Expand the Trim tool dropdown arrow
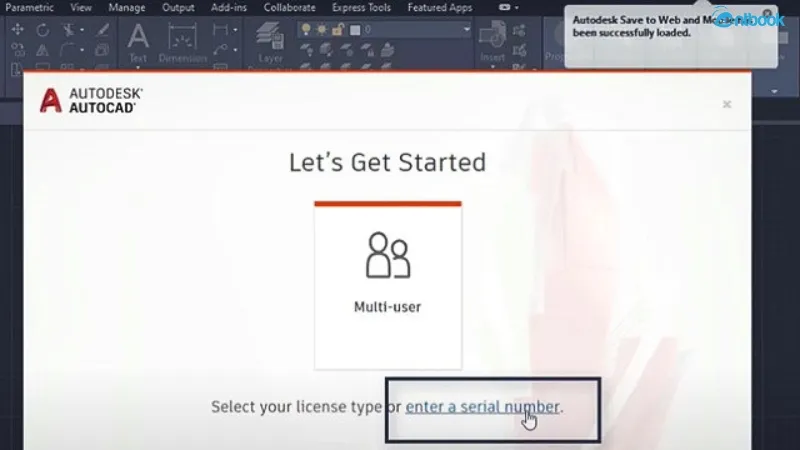 pos(82,30)
